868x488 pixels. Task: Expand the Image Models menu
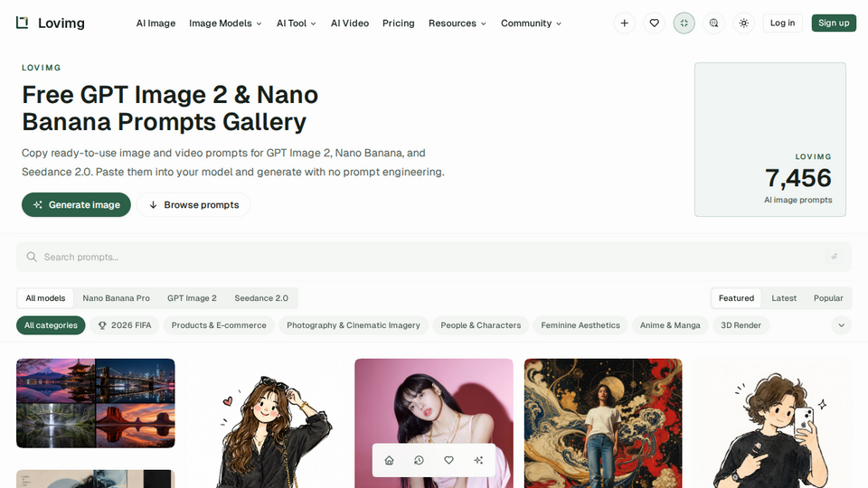(225, 23)
